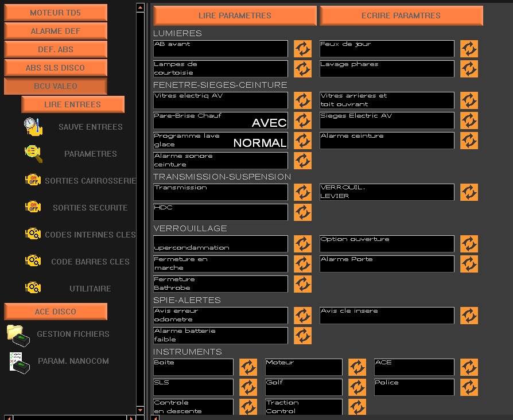Cycle the Pare-Brise Chauf value with its refresh icon
The width and height of the screenshot is (513, 420).
point(302,120)
